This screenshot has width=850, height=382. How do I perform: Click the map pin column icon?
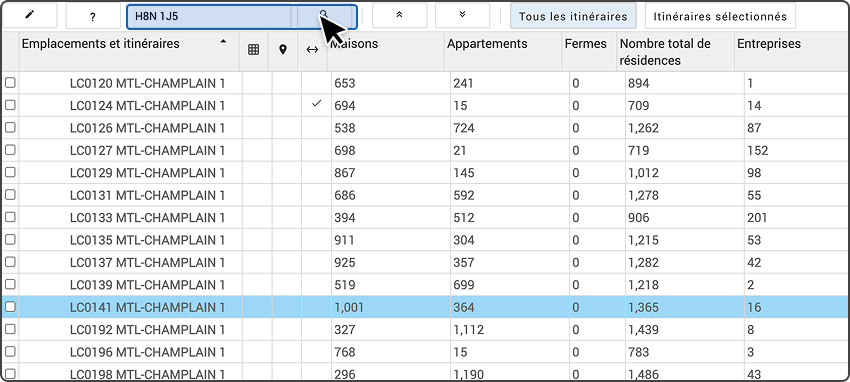pyautogui.click(x=282, y=50)
